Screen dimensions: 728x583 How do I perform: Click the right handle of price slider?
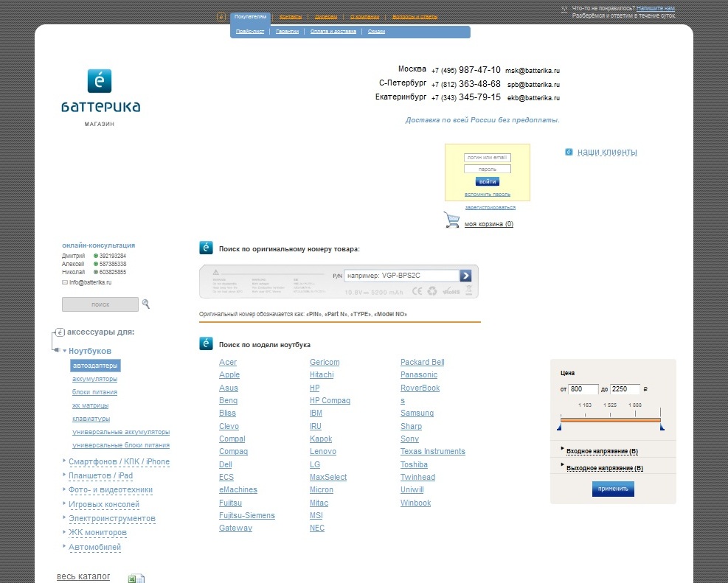pos(662,427)
